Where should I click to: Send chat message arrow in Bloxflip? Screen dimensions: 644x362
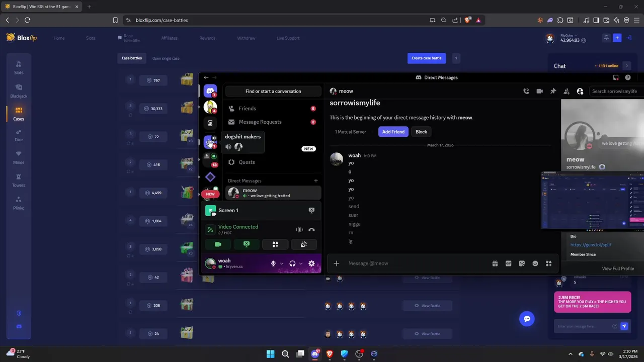click(624, 326)
